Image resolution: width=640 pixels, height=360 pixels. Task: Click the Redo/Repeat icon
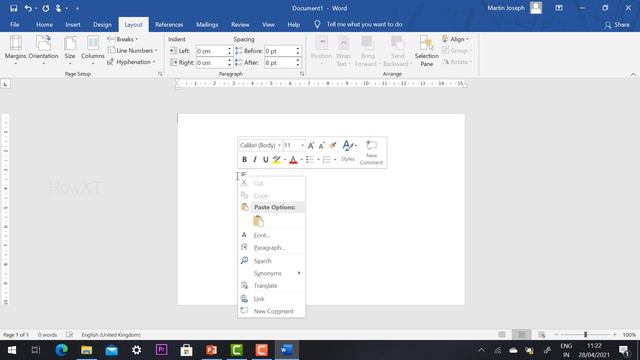coord(46,8)
